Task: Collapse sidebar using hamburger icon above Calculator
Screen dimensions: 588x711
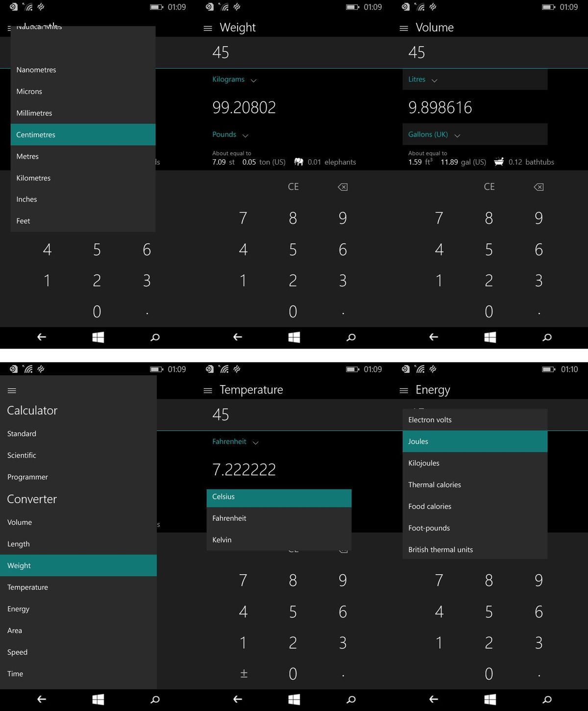Action: pos(11,390)
